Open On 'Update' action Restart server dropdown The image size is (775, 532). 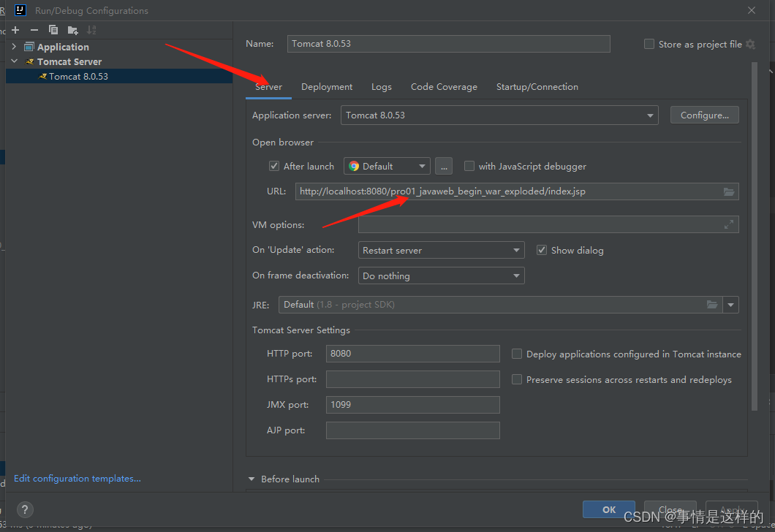point(441,250)
